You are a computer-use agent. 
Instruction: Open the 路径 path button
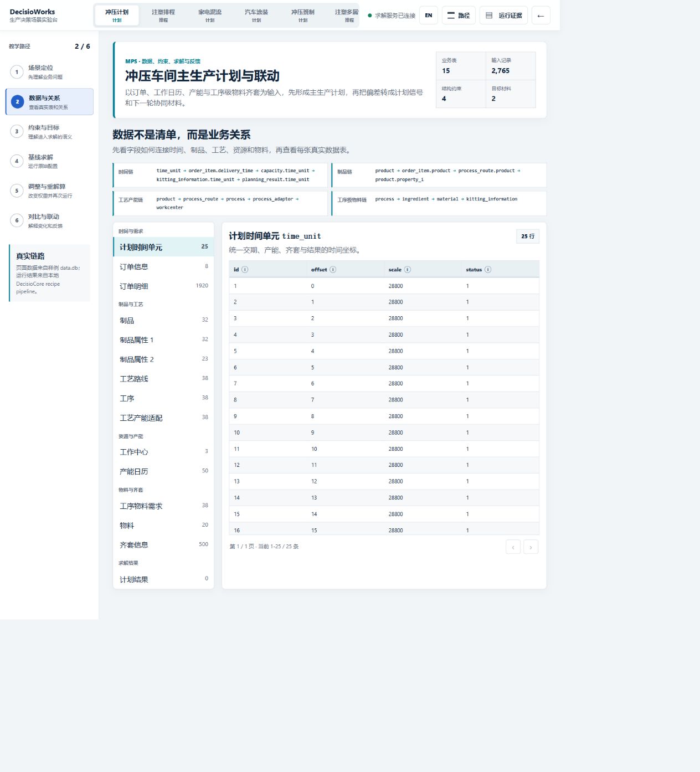tap(459, 16)
